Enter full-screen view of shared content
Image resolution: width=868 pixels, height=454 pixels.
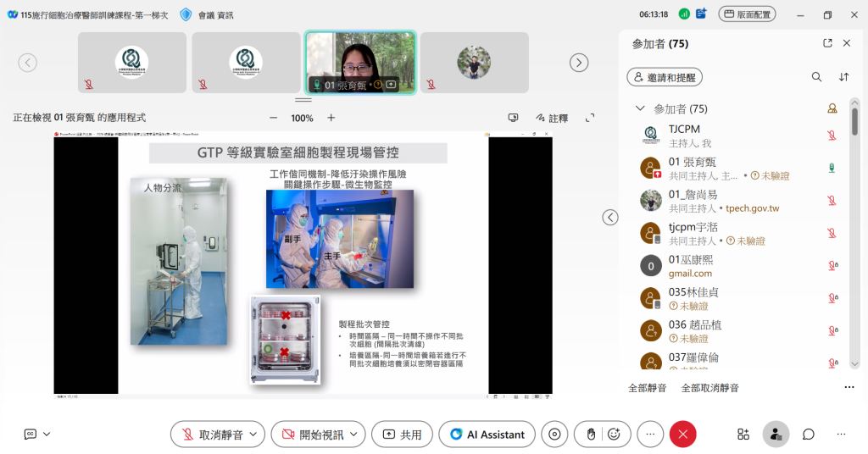pos(590,118)
